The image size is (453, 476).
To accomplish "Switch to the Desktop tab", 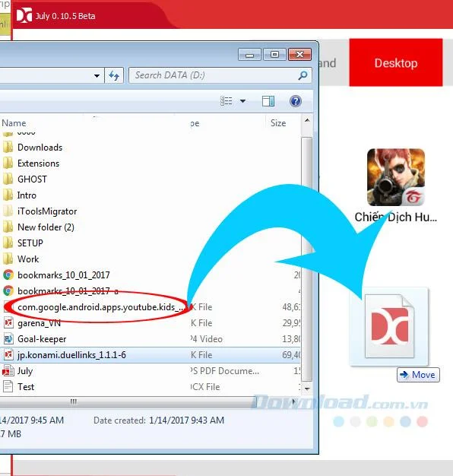I will pos(396,63).
